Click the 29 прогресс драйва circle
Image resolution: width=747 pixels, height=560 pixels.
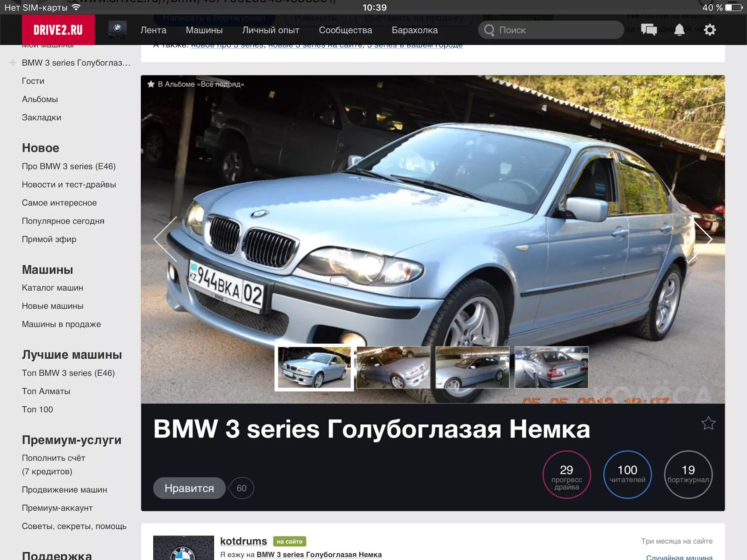(x=566, y=474)
